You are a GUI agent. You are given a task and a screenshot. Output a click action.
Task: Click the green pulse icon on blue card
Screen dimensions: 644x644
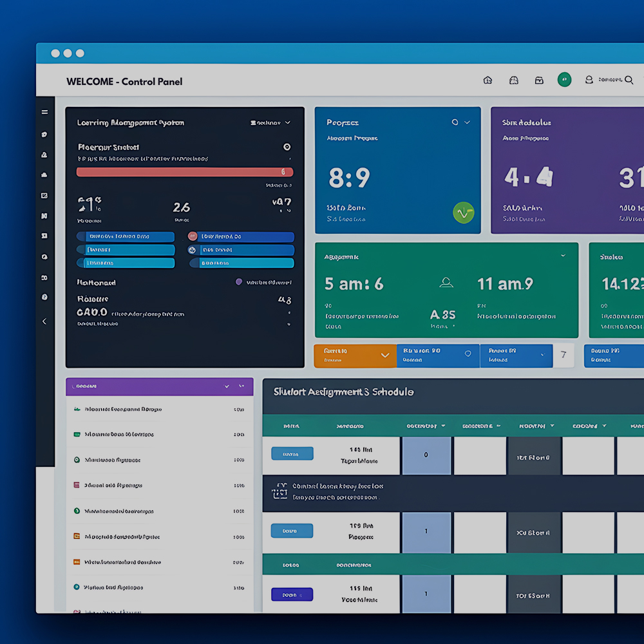[463, 213]
